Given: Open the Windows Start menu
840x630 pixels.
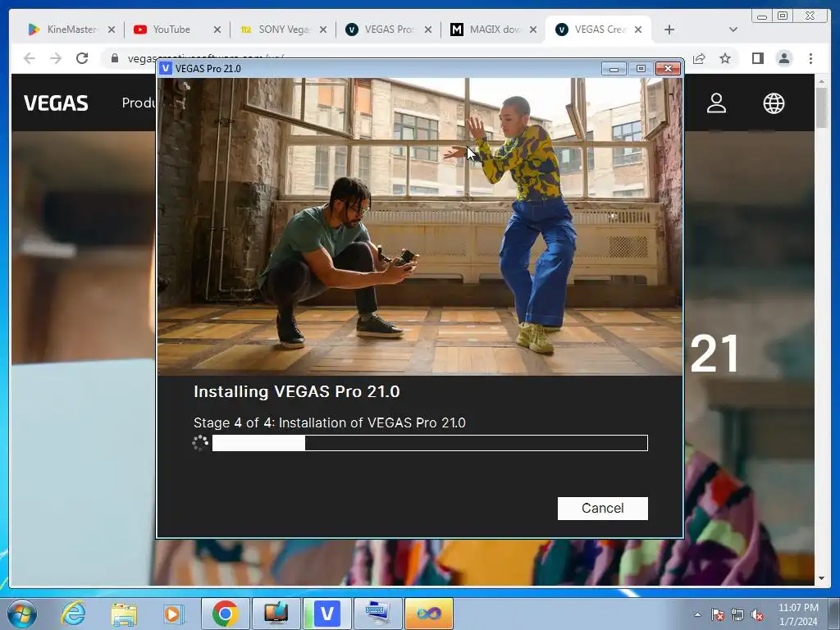Looking at the screenshot, I should click(22, 614).
